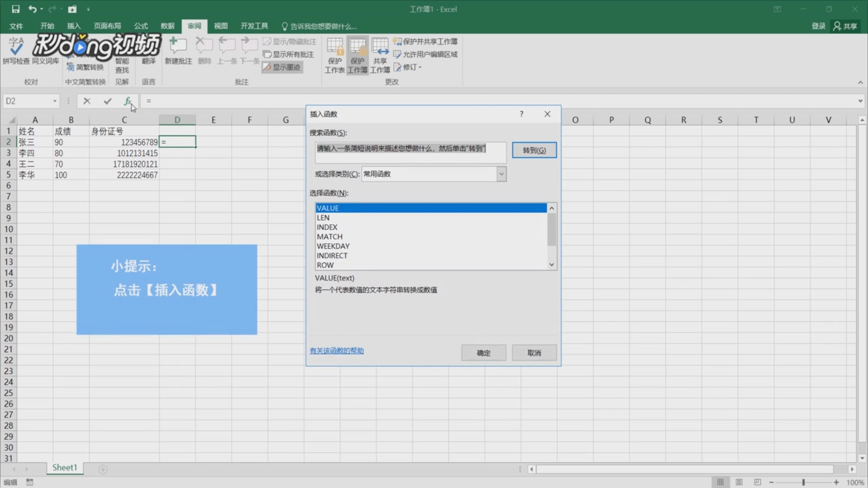Open the Name Box dropdown arrow
The width and height of the screenshot is (868, 488).
pos(55,101)
